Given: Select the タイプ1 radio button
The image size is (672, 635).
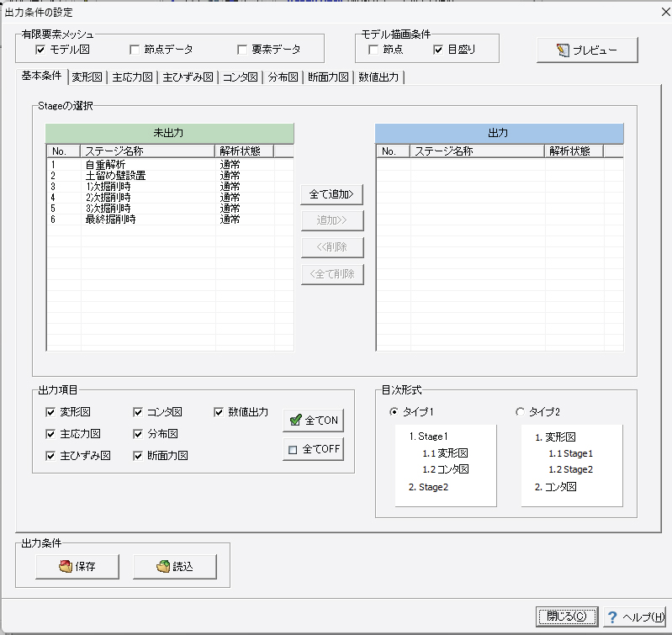Looking at the screenshot, I should tap(394, 412).
